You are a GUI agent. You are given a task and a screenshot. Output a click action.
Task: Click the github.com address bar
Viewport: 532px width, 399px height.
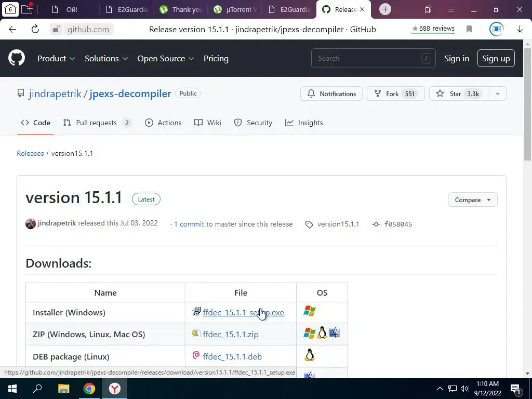pos(88,30)
